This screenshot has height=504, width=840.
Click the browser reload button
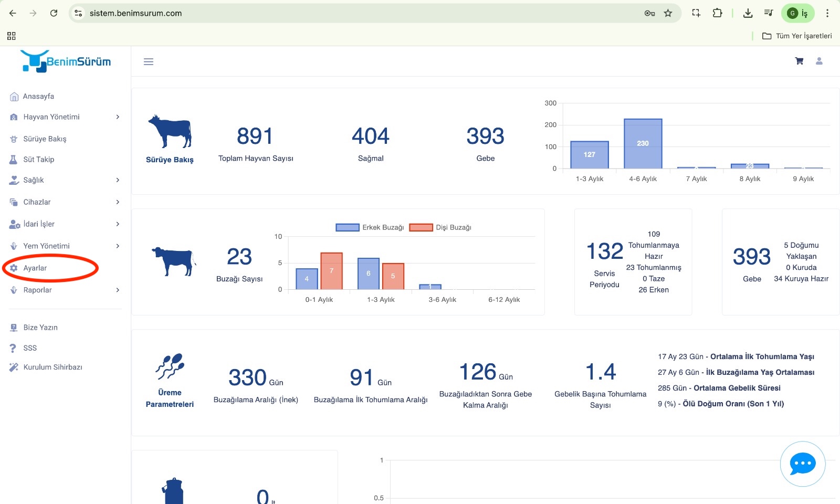(x=54, y=13)
